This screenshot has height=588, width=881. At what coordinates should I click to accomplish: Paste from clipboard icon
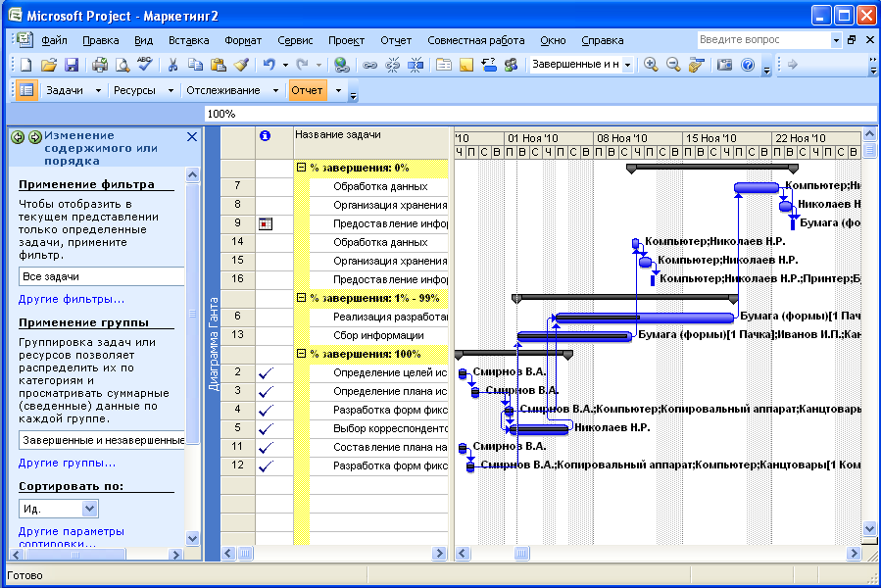[218, 65]
